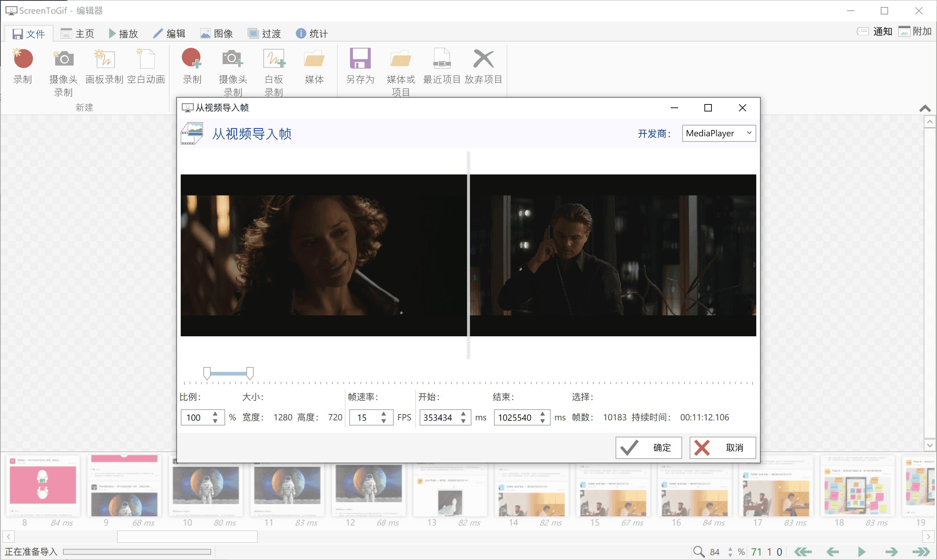Go to last frame double-right arrow
This screenshot has width=937, height=560.
921,552
